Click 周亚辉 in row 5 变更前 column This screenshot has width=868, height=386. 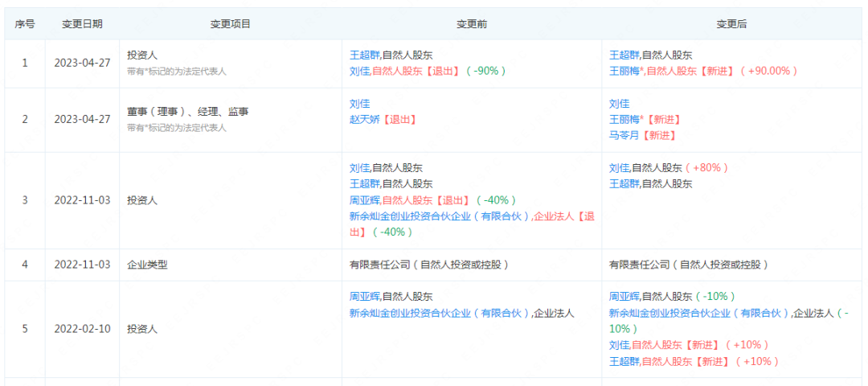[365, 297]
